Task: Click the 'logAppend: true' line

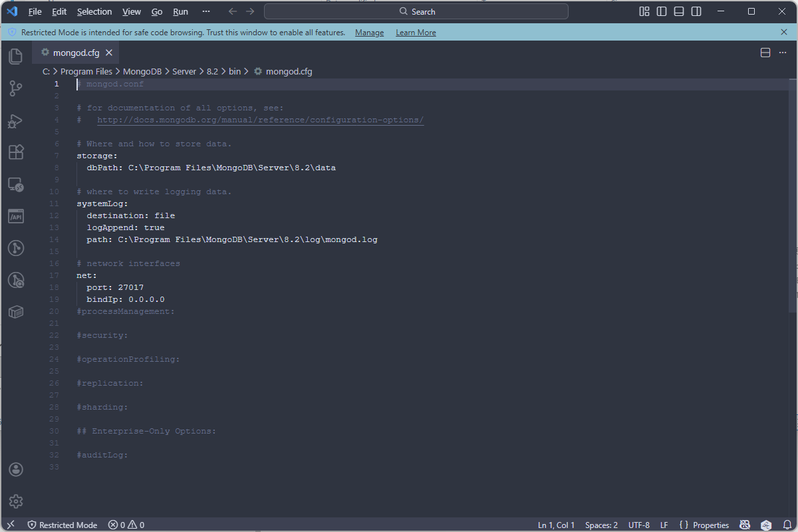Action: click(x=126, y=227)
